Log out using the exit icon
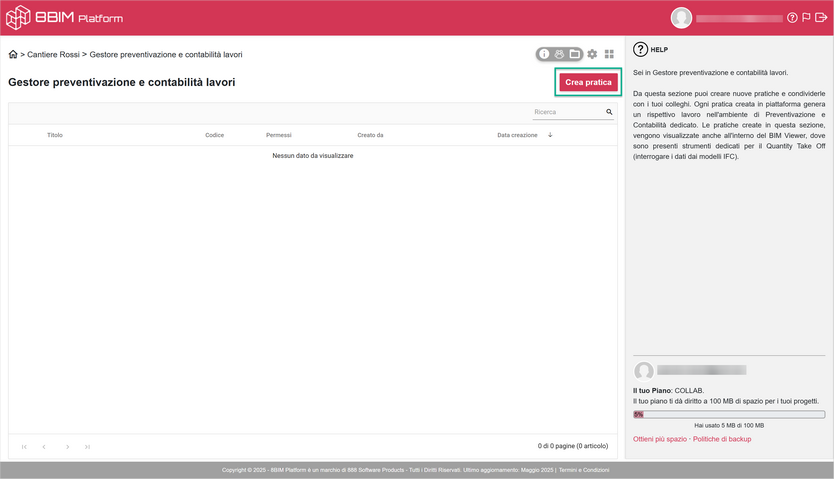 (x=820, y=18)
